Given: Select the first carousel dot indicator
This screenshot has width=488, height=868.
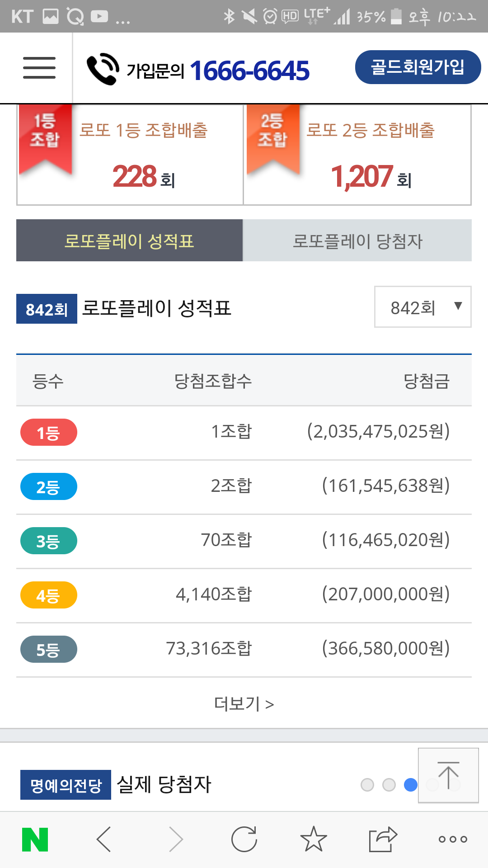Looking at the screenshot, I should 367,785.
